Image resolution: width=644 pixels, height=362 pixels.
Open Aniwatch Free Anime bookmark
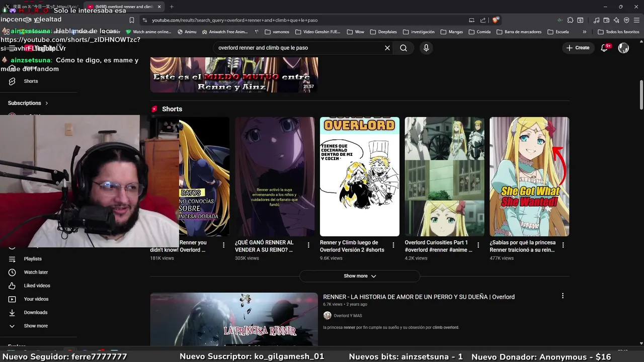click(x=225, y=32)
